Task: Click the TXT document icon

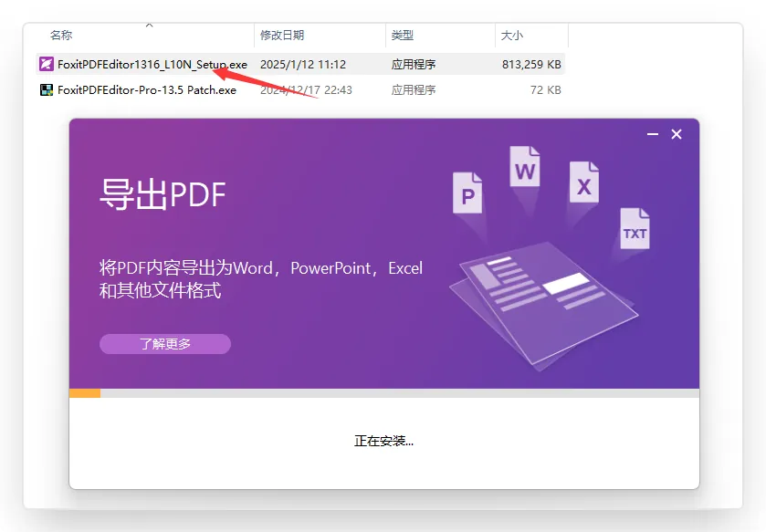Action: tap(635, 228)
